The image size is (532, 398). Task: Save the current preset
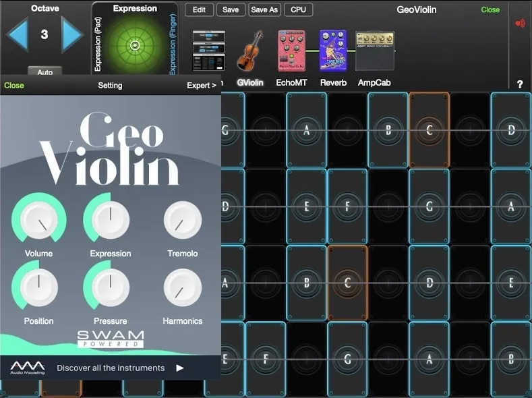coord(231,10)
